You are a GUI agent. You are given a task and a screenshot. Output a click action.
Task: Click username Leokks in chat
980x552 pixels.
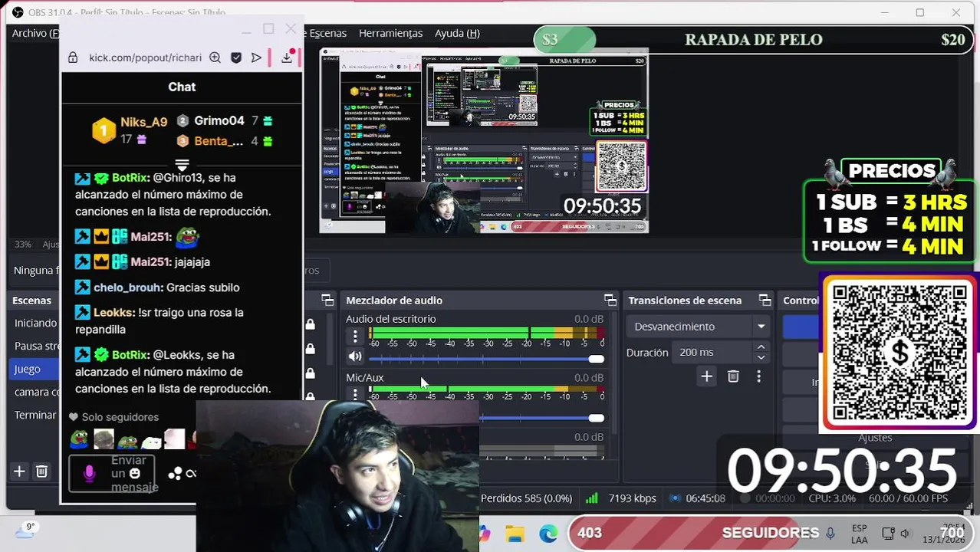(113, 313)
